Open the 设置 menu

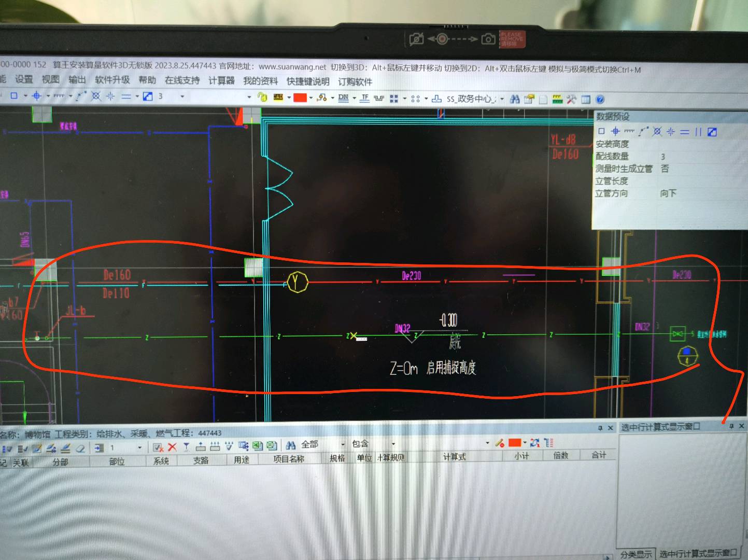tap(24, 79)
